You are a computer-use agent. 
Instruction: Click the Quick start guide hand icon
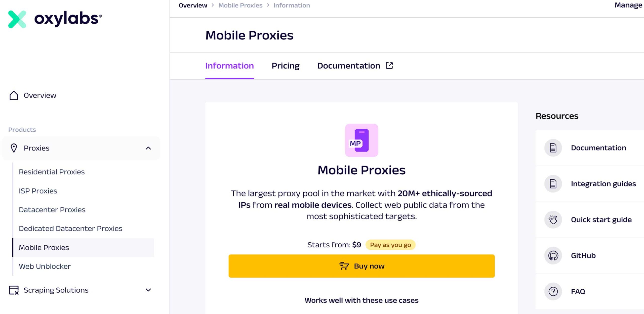[x=553, y=220]
